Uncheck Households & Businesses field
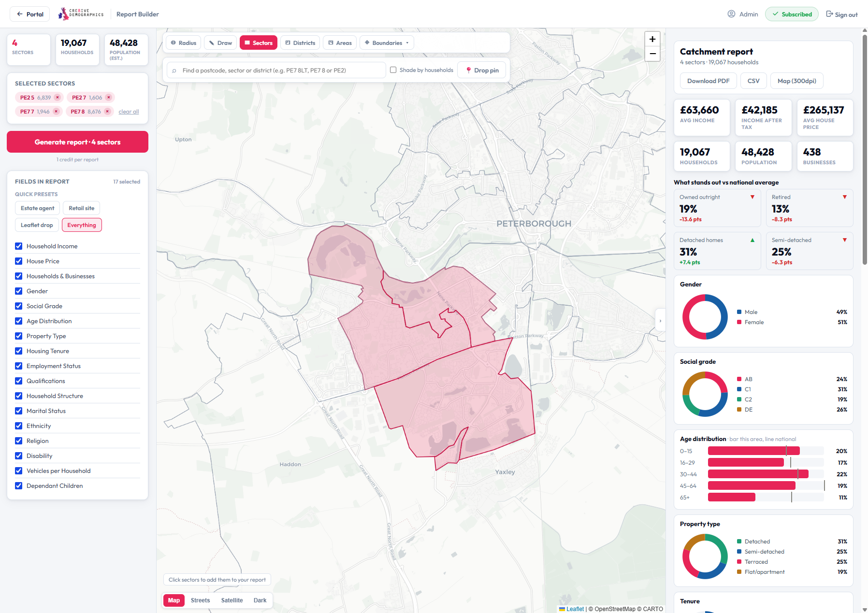Image resolution: width=868 pixels, height=613 pixels. click(x=19, y=276)
